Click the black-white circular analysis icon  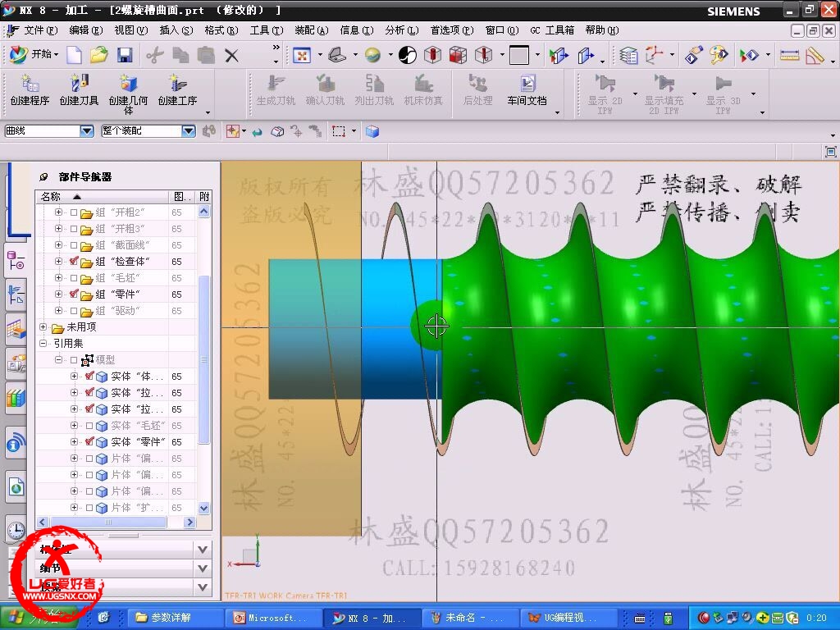coord(407,55)
